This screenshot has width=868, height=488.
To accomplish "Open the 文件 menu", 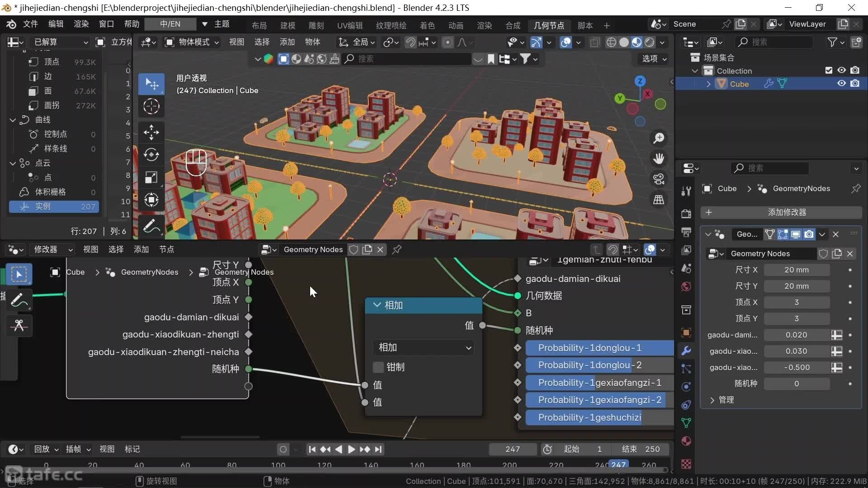I will pos(30,24).
